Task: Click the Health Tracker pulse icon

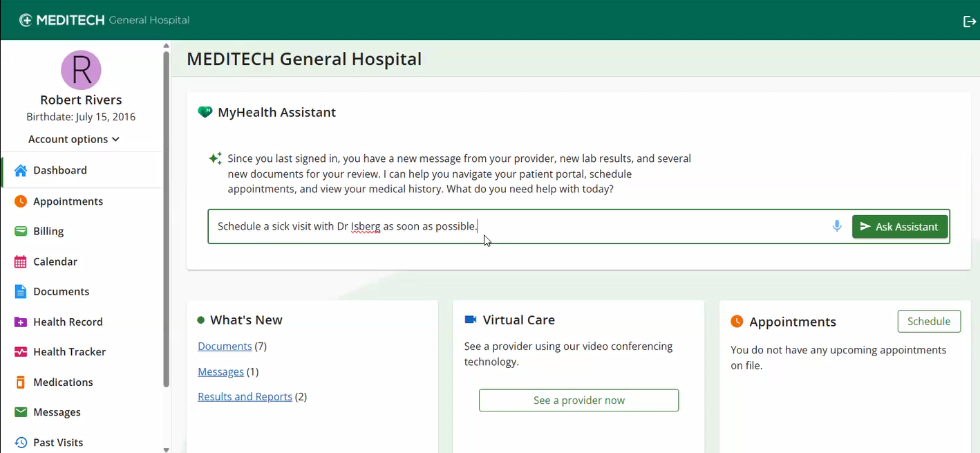Action: pyautogui.click(x=21, y=351)
